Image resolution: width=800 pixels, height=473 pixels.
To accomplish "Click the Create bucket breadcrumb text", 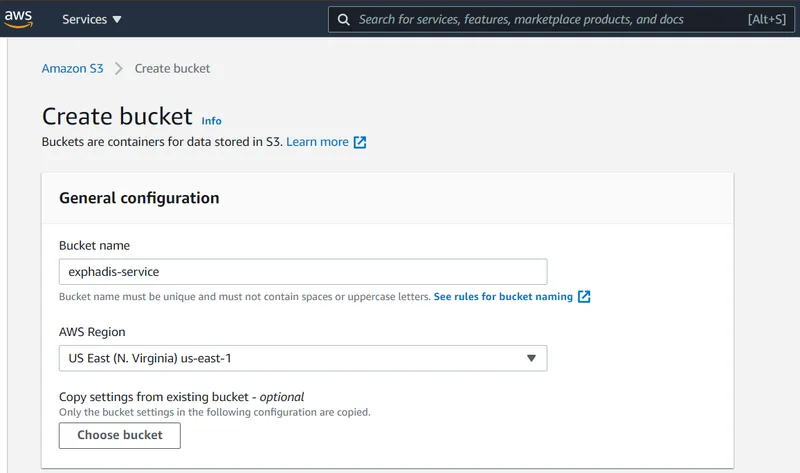I will [x=172, y=68].
